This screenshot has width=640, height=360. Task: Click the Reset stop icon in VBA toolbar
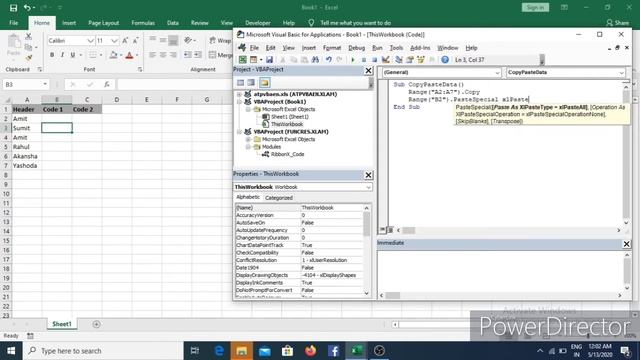[x=374, y=60]
